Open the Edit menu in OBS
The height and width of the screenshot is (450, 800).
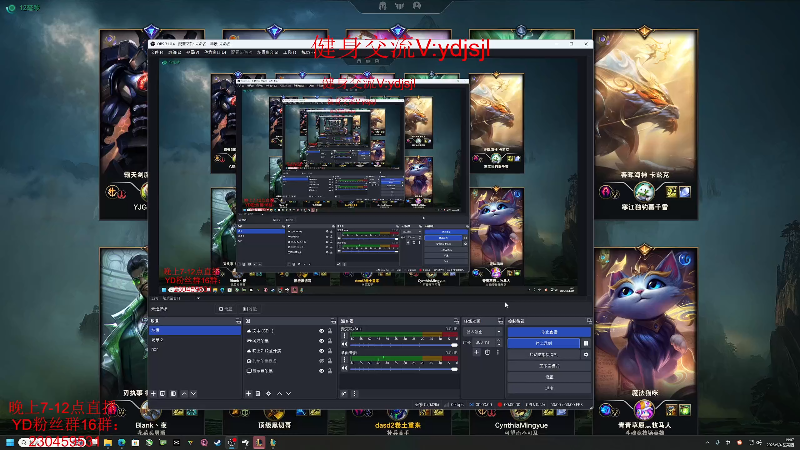coord(175,52)
